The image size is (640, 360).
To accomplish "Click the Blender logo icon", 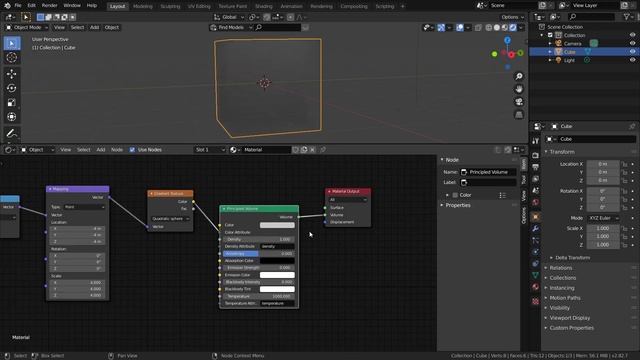I will pos(7,6).
